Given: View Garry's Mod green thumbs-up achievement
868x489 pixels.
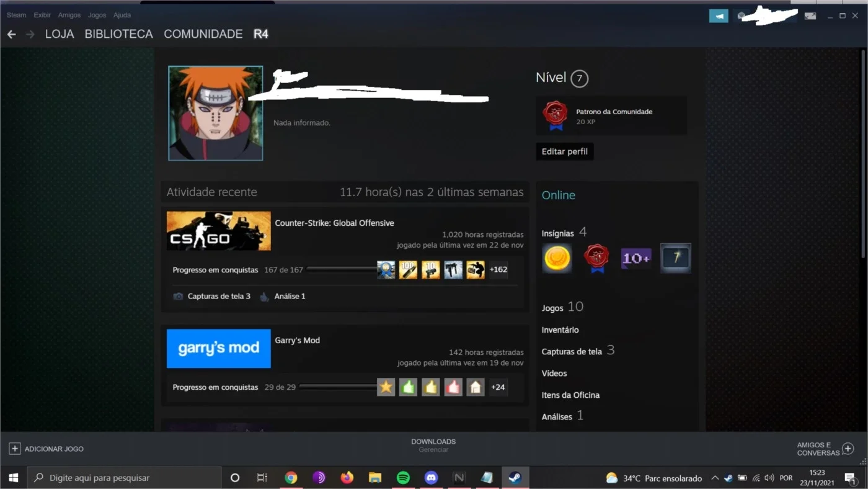Looking at the screenshot, I should 409,387.
